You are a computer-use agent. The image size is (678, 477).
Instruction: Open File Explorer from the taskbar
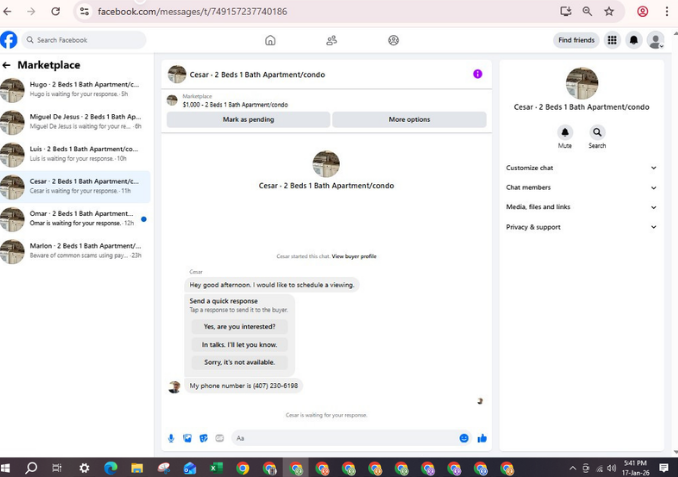pos(137,468)
